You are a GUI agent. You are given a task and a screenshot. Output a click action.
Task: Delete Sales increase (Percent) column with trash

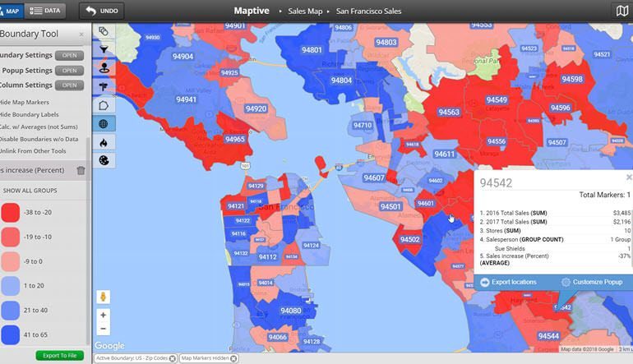coord(81,170)
